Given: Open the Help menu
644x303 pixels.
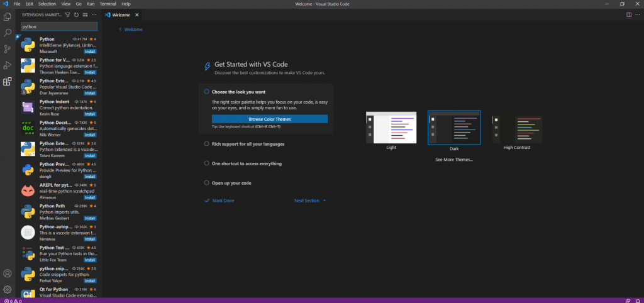Looking at the screenshot, I should click(x=126, y=4).
